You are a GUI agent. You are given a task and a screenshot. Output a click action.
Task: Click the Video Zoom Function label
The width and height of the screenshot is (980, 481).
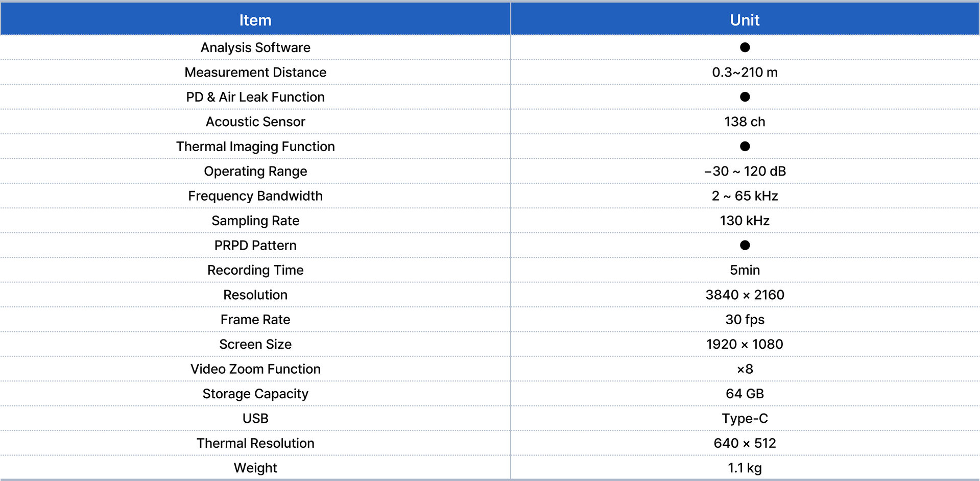coord(255,369)
